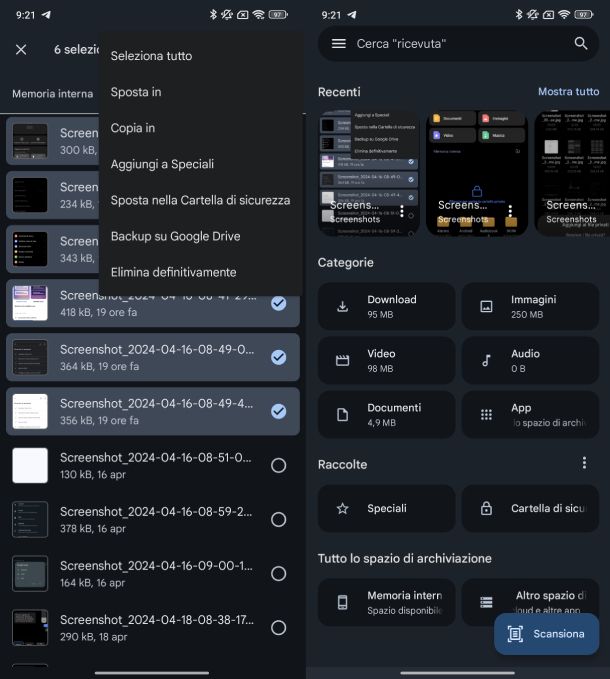
Task: Tap file name Screenshot_2024-04-16-09-00-1...
Action: (x=156, y=566)
